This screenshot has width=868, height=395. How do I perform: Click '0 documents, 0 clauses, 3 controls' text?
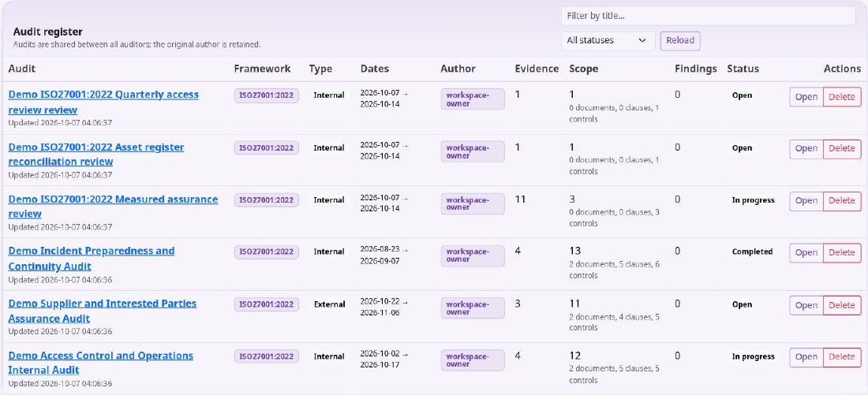(615, 218)
